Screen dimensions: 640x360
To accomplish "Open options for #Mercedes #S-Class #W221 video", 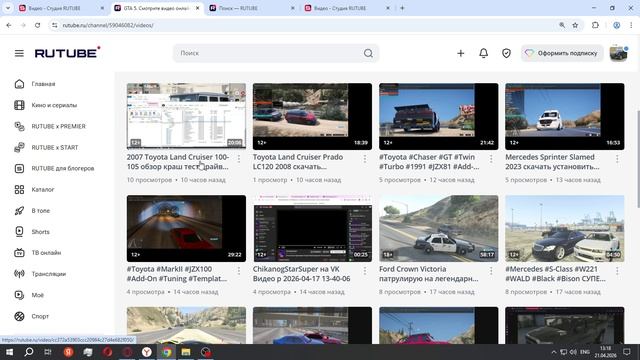I will click(617, 271).
